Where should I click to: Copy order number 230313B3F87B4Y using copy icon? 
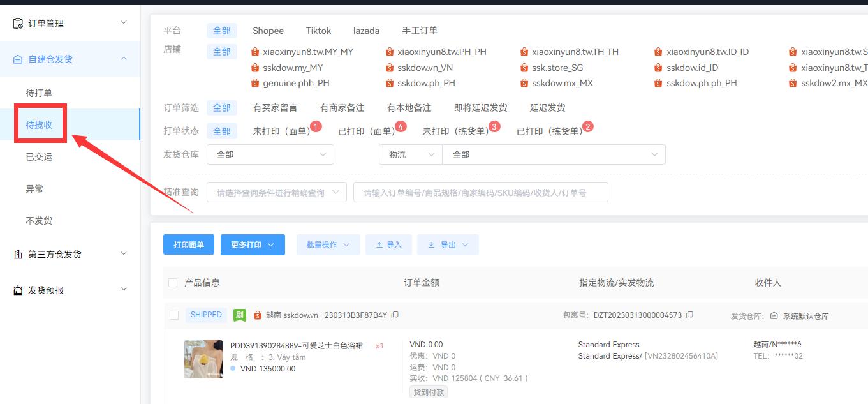pos(395,315)
